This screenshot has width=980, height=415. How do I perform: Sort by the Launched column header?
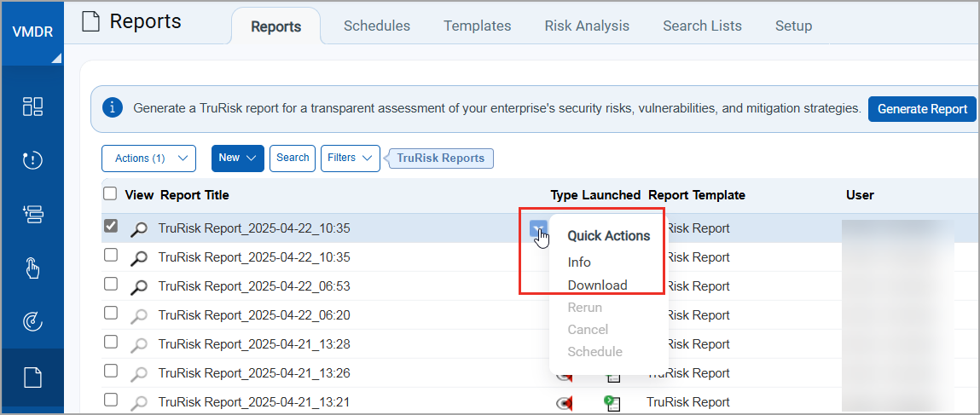612,195
